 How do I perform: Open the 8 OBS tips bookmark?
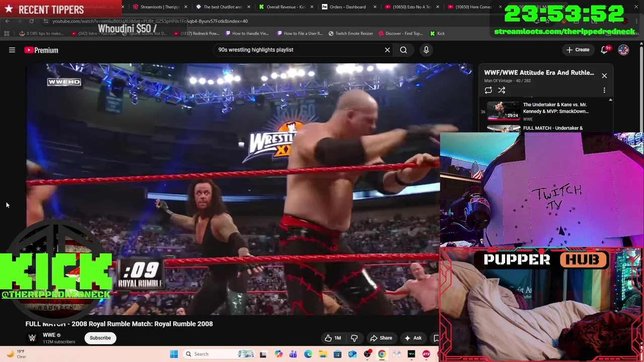pyautogui.click(x=41, y=33)
